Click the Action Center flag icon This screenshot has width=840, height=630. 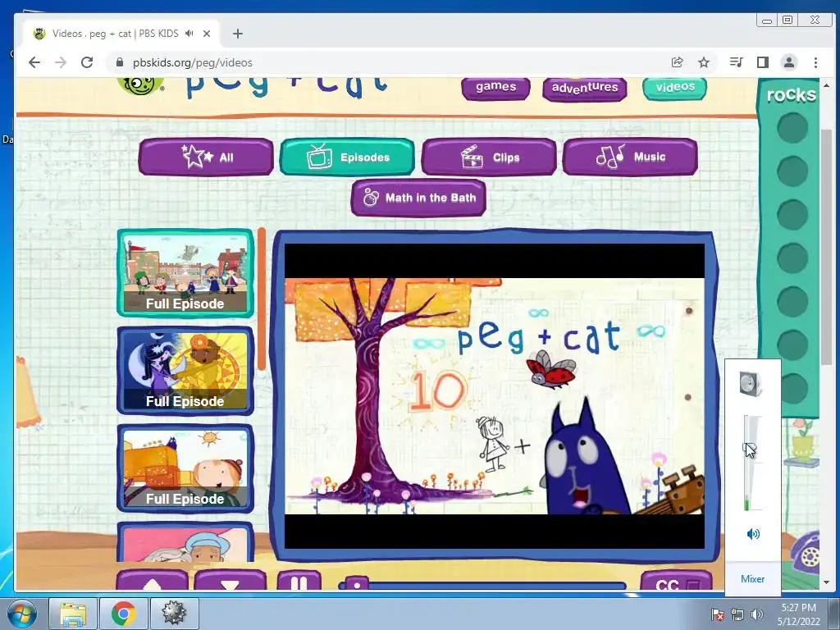[717, 614]
